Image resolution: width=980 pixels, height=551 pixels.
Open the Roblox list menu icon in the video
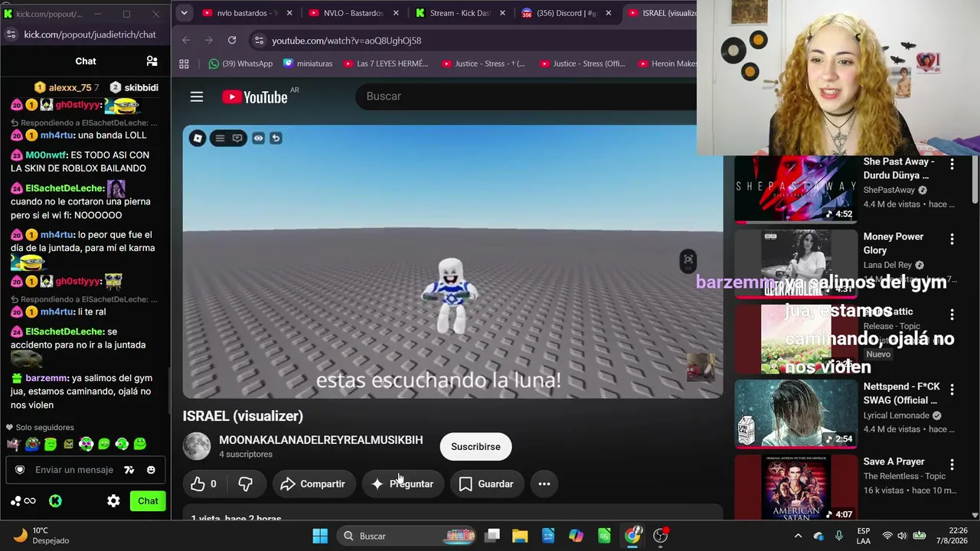pyautogui.click(x=220, y=139)
